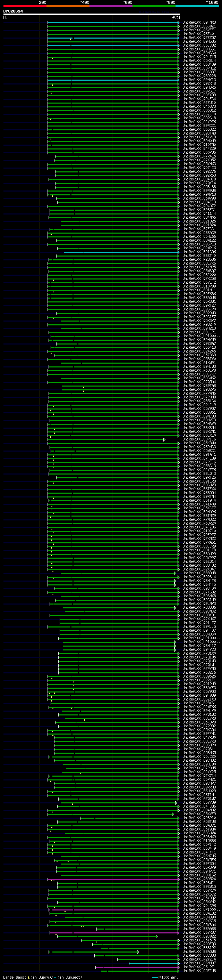Viewport: 222px width, 980px height.
Task: Click the UniRef100_Q7EZD7 label
Action: 199,38
